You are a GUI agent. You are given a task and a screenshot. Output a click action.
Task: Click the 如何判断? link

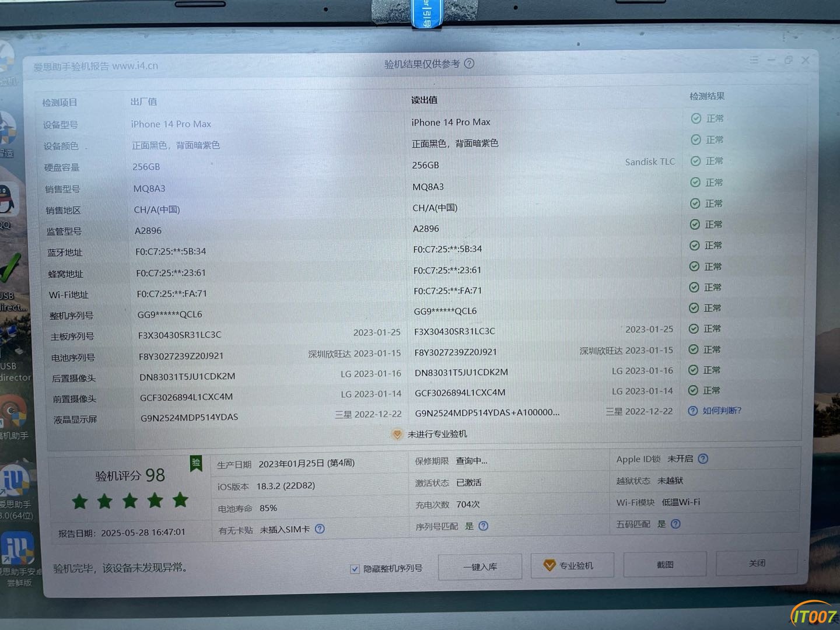[722, 411]
